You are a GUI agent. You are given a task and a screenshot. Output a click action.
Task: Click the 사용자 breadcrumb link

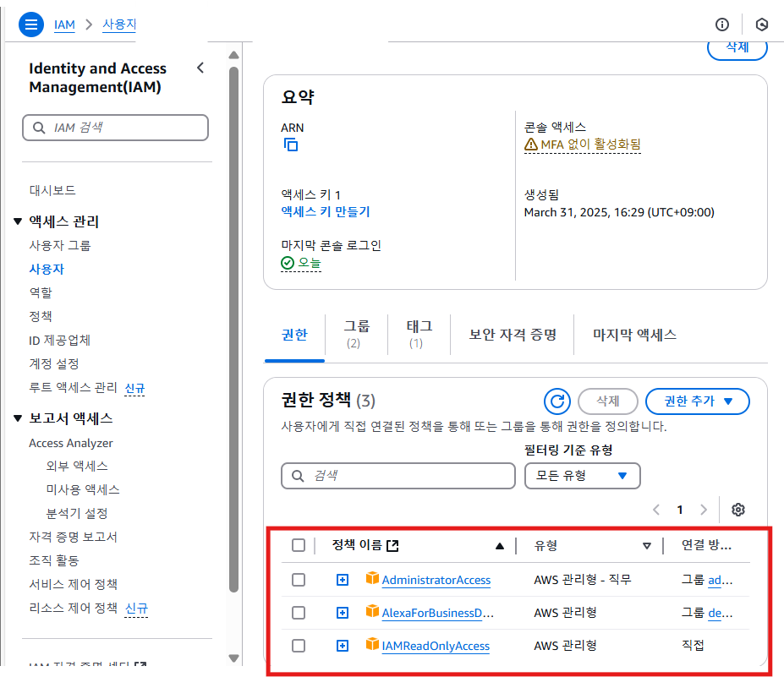[x=119, y=24]
